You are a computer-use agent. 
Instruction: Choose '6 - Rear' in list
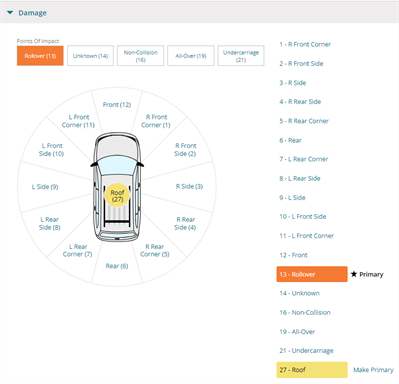(290, 140)
